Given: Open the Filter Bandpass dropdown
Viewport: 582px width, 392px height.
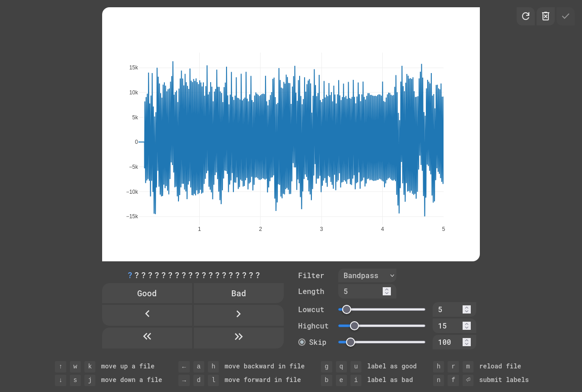Looking at the screenshot, I should (x=367, y=275).
